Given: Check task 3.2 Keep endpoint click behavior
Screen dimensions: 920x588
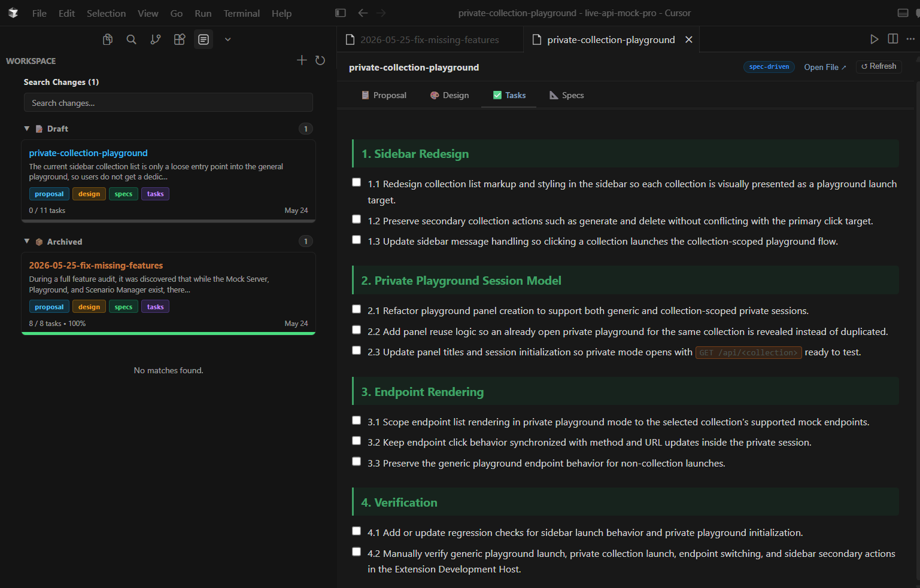Looking at the screenshot, I should point(357,441).
